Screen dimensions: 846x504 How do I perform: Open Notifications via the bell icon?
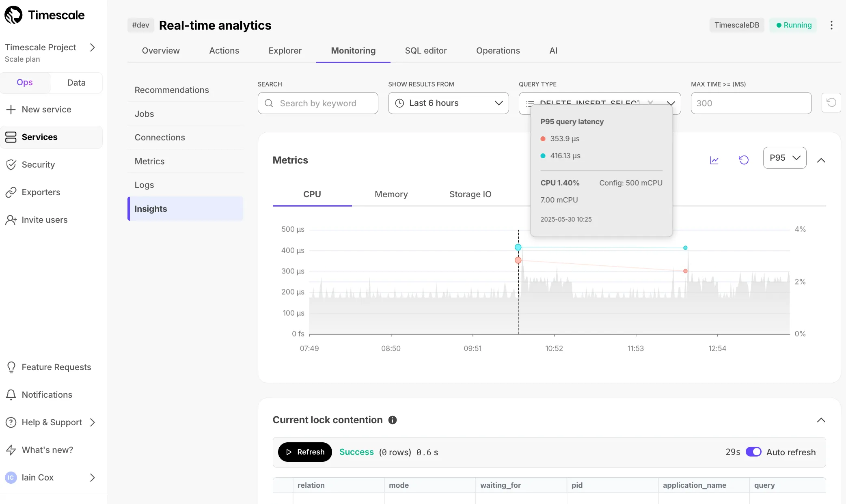(x=11, y=394)
